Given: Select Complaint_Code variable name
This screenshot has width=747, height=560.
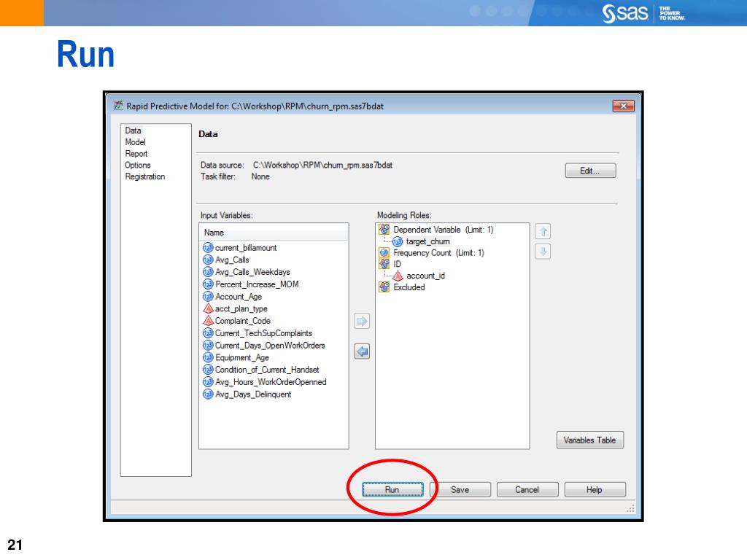Looking at the screenshot, I should tap(242, 321).
